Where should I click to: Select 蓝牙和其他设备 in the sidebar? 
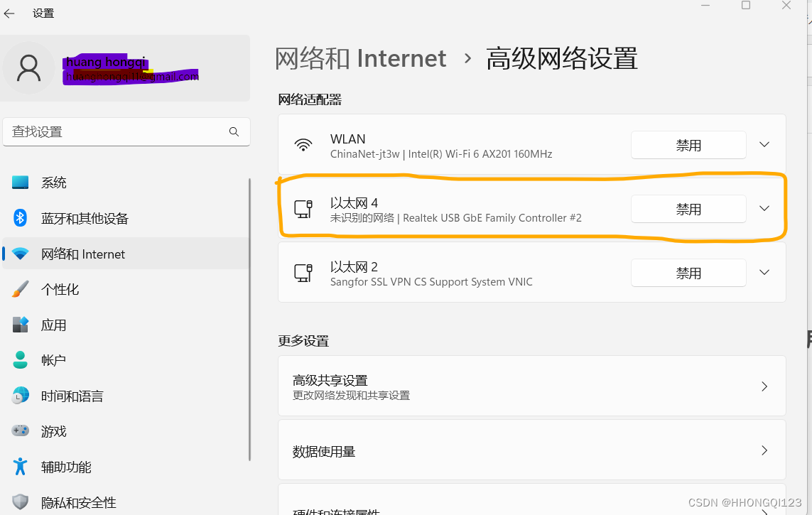coord(85,218)
